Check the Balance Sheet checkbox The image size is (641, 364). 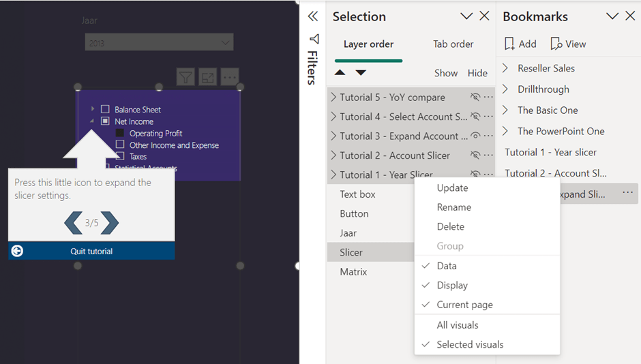click(105, 109)
